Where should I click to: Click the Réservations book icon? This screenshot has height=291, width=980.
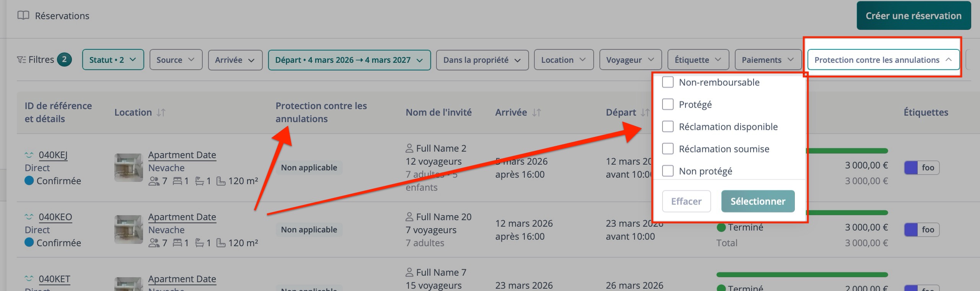click(x=24, y=16)
